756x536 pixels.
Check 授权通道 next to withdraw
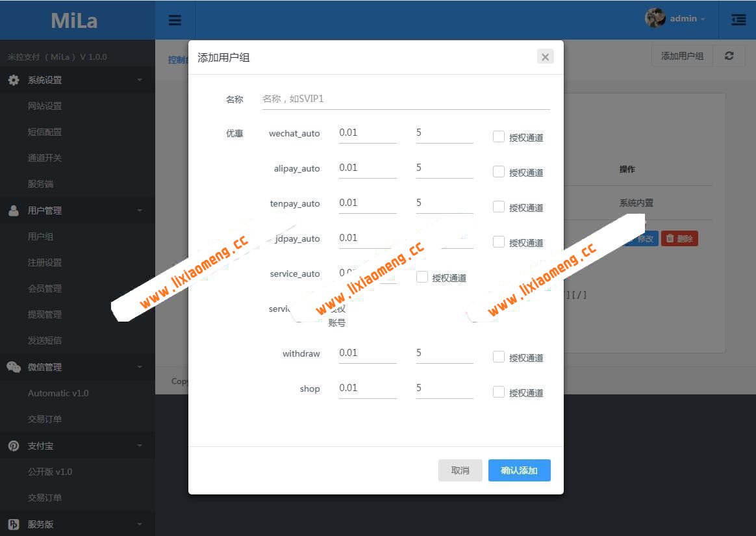pyautogui.click(x=498, y=356)
